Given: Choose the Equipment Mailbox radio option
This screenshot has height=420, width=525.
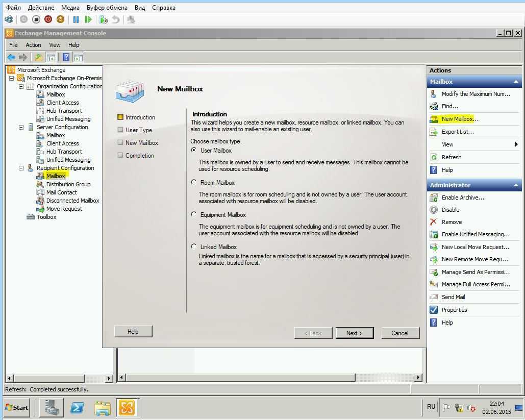Looking at the screenshot, I should 194,214.
